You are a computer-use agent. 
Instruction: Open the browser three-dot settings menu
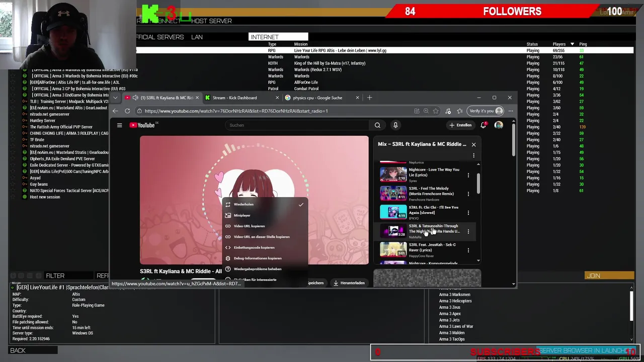point(511,111)
